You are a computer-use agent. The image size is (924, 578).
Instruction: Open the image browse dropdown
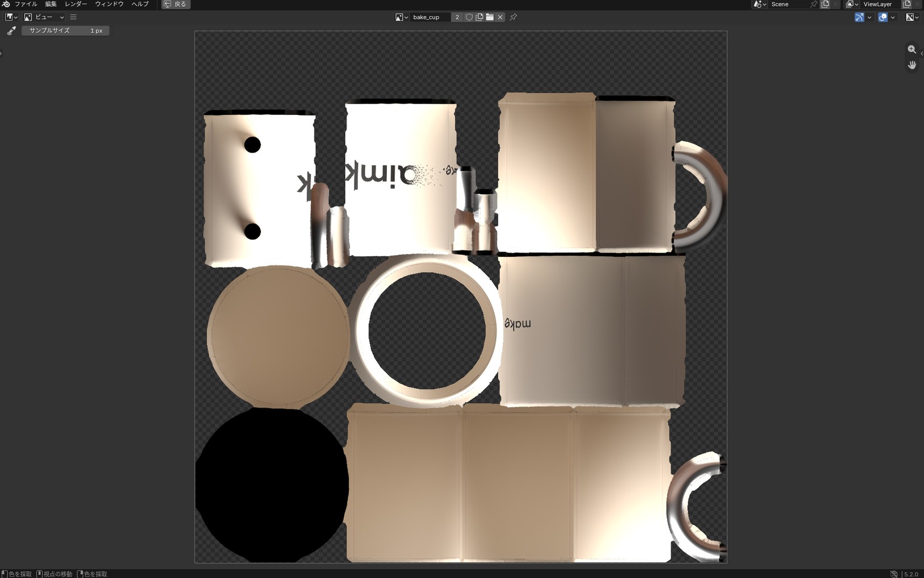402,17
